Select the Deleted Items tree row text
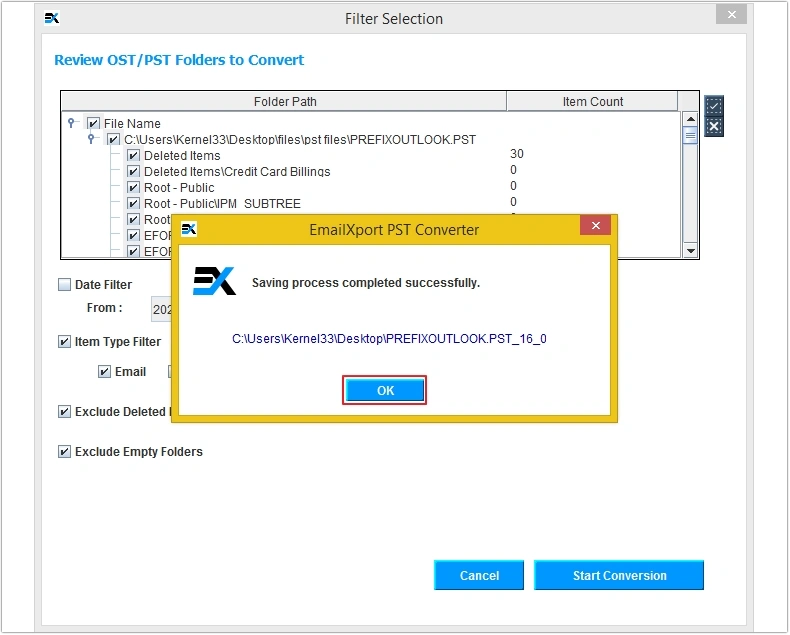The image size is (790, 635). (x=182, y=156)
